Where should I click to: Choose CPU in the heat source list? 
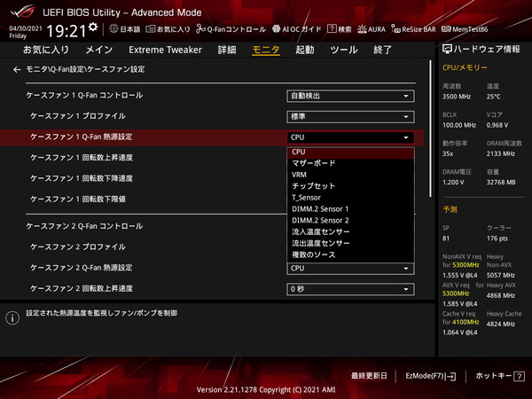[x=350, y=152]
